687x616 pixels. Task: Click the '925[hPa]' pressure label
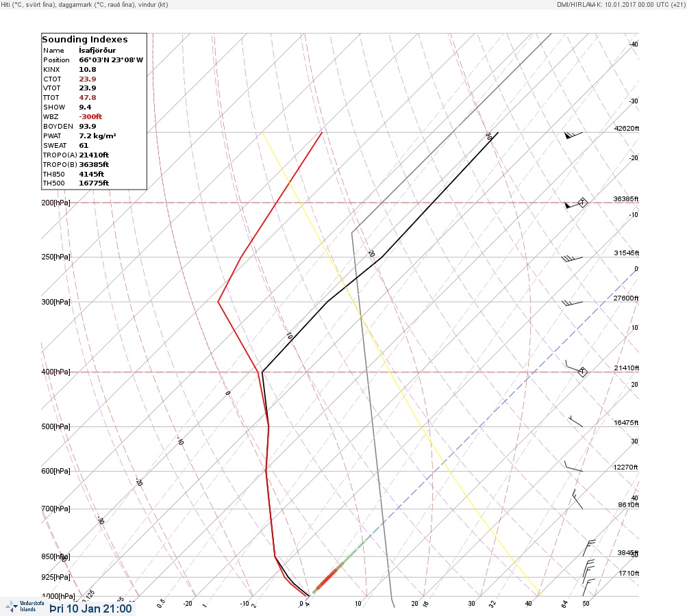(x=55, y=577)
